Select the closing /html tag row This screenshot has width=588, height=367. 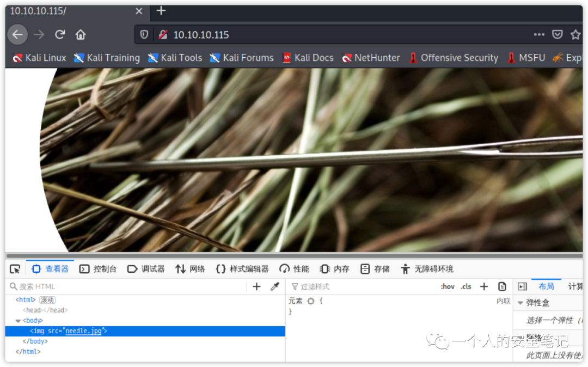coord(28,352)
